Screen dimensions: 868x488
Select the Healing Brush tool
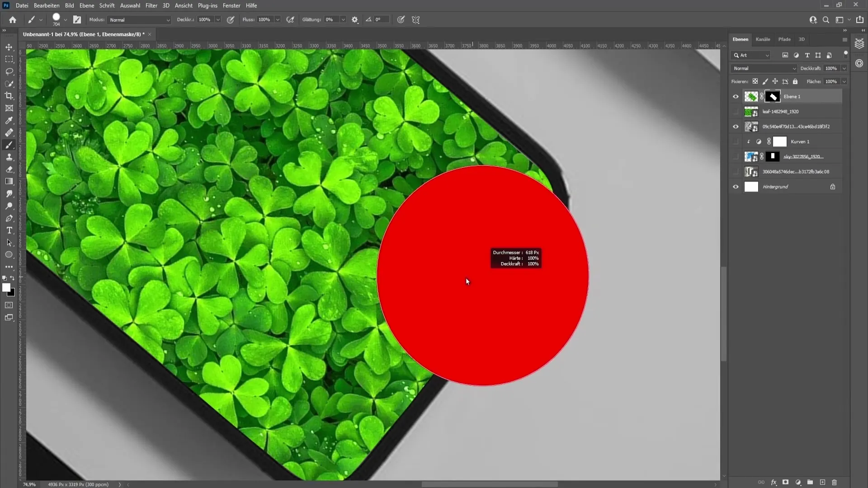[8, 132]
